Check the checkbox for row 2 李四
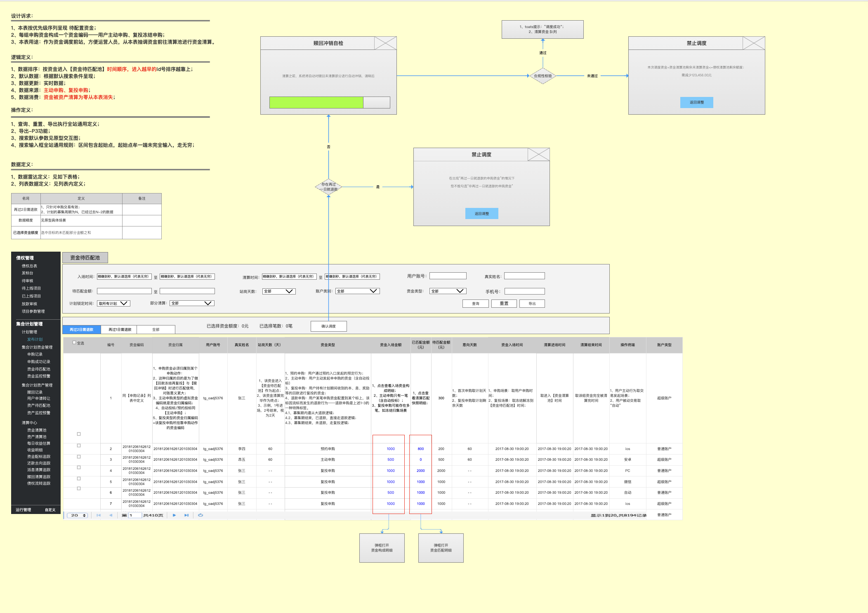868x613 pixels. [79, 446]
